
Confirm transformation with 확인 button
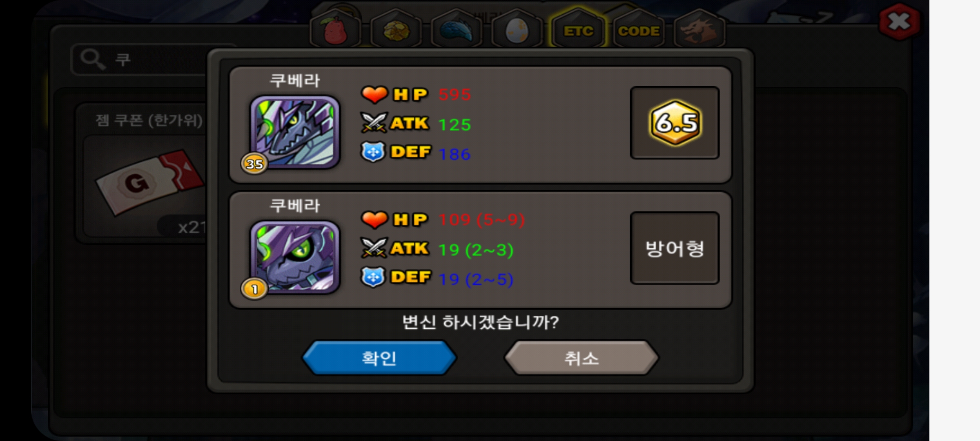click(379, 358)
